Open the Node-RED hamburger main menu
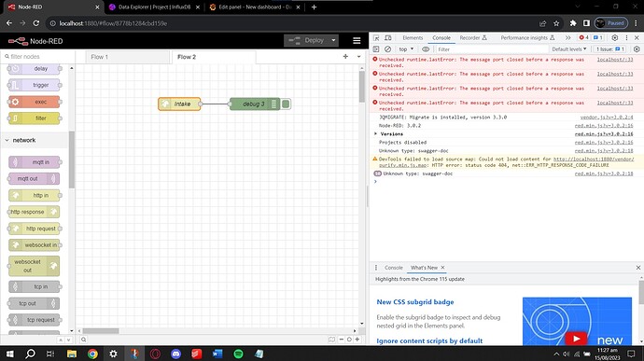The height and width of the screenshot is (361, 644). pos(357,41)
